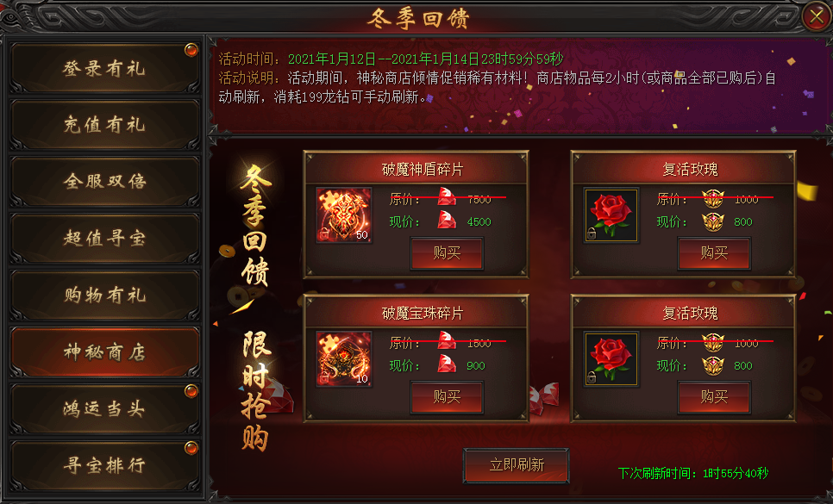Click the red gem beside 现价 900

point(447,364)
